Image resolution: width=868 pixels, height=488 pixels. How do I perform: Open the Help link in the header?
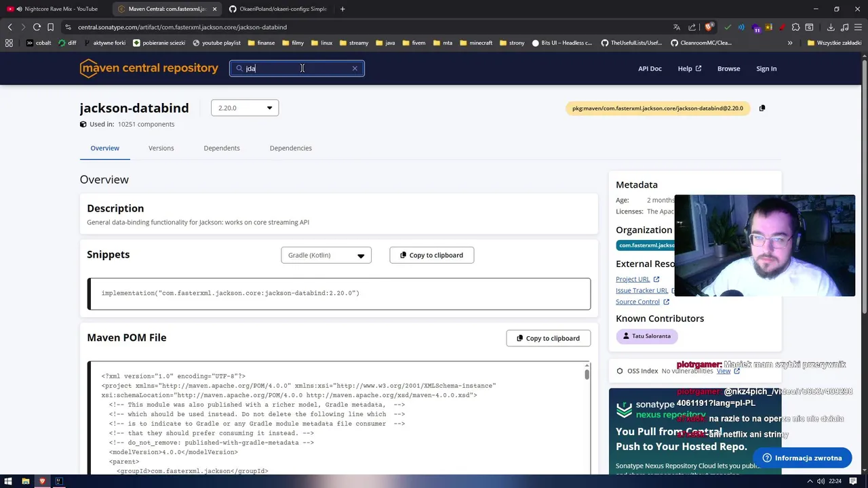tap(690, 68)
